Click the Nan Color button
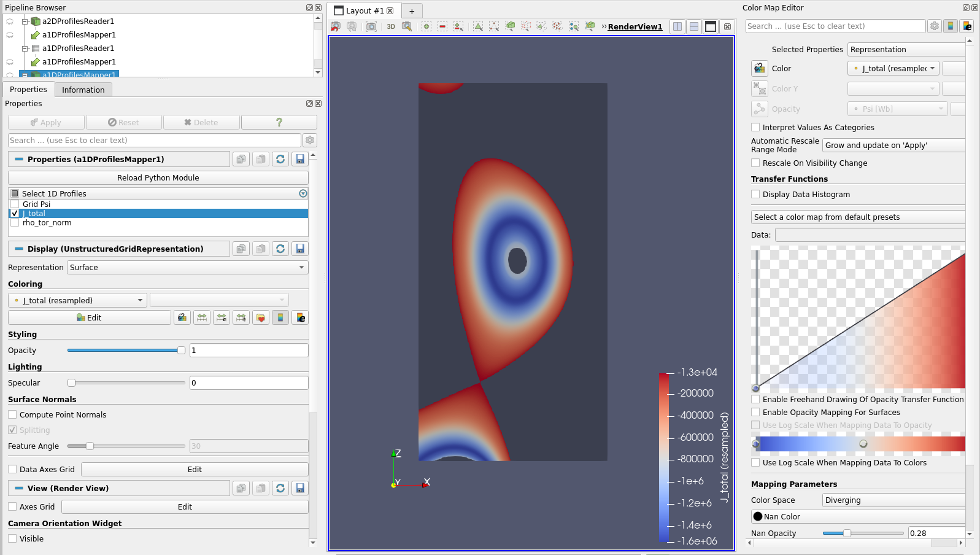Image resolution: width=980 pixels, height=555 pixels. pos(858,516)
